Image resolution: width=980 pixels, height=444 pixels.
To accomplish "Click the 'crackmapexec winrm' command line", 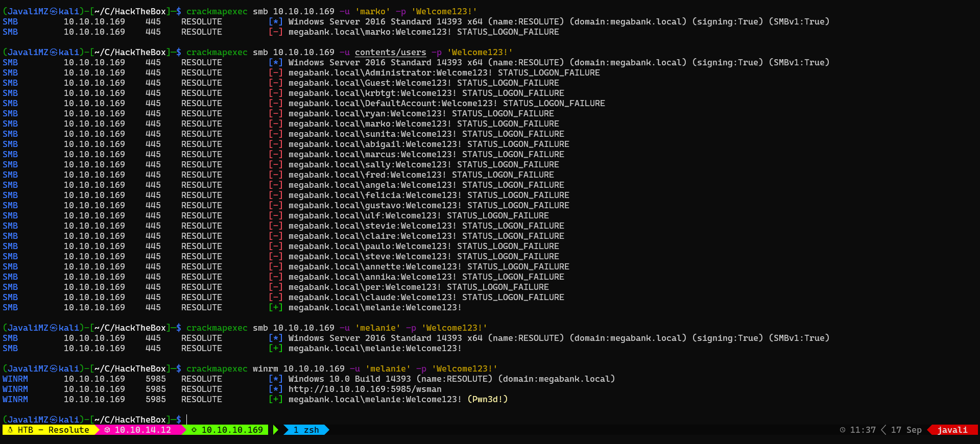I will pyautogui.click(x=342, y=368).
